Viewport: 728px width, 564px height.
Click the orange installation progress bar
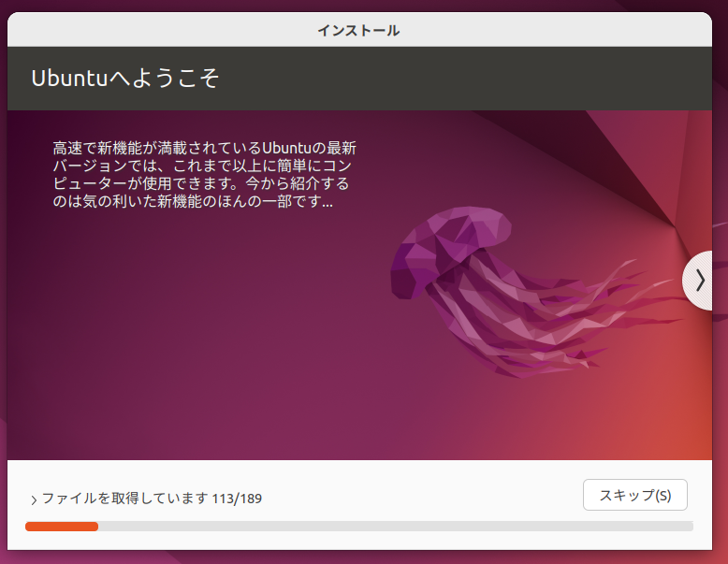tap(359, 526)
